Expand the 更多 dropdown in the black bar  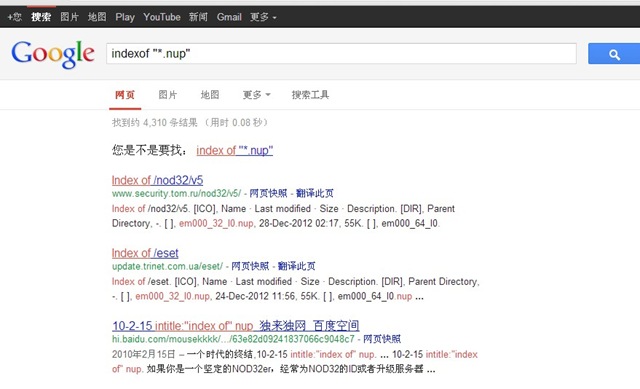coord(263,17)
